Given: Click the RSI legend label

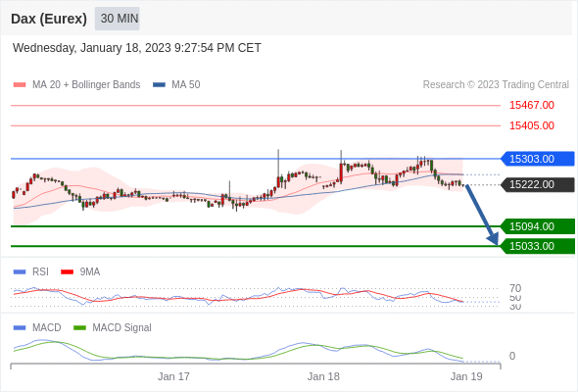Looking at the screenshot, I should [x=40, y=272].
